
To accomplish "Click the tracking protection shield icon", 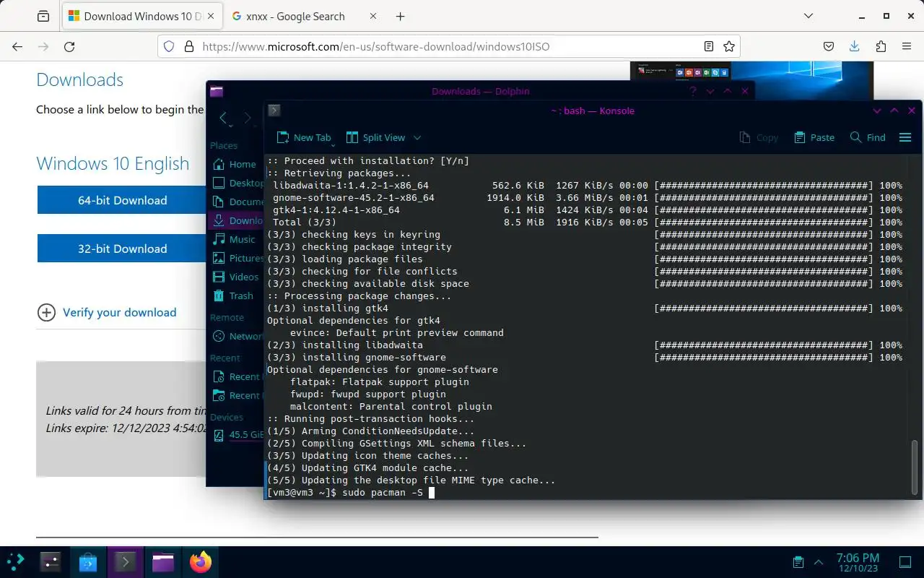I will [x=169, y=46].
